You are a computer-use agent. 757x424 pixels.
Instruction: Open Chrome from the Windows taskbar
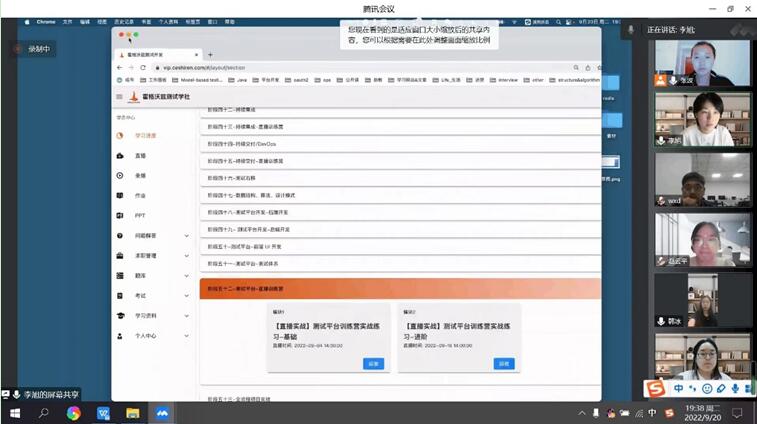tap(74, 413)
